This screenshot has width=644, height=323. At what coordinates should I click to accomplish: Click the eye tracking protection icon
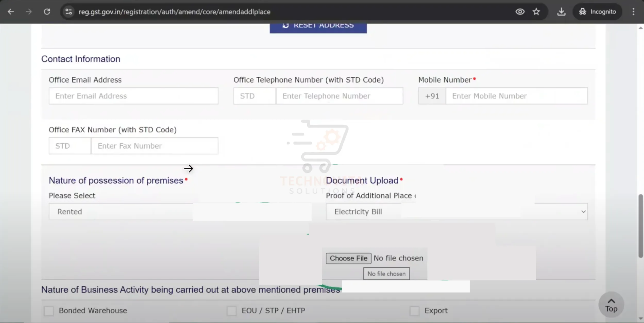click(x=520, y=12)
